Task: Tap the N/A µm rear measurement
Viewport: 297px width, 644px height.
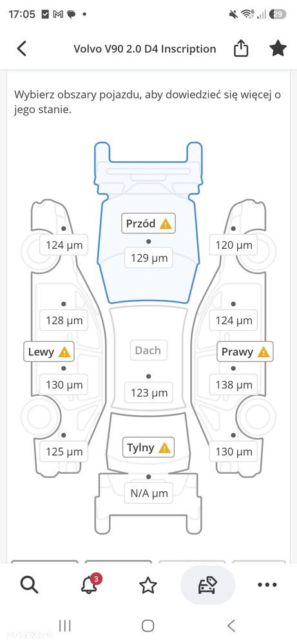Action: point(149,493)
